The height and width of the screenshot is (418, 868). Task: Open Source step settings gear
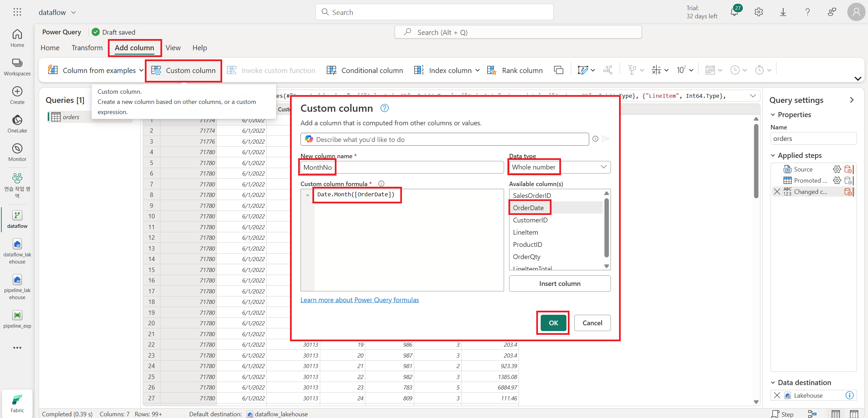[x=837, y=169]
